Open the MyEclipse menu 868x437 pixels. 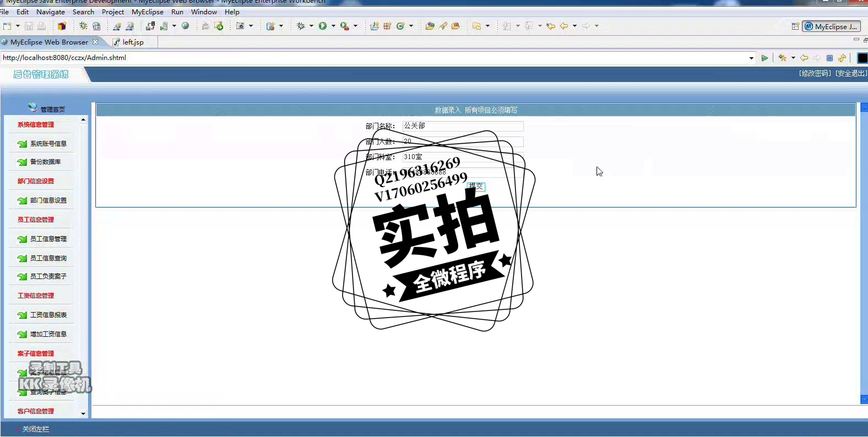coord(148,12)
